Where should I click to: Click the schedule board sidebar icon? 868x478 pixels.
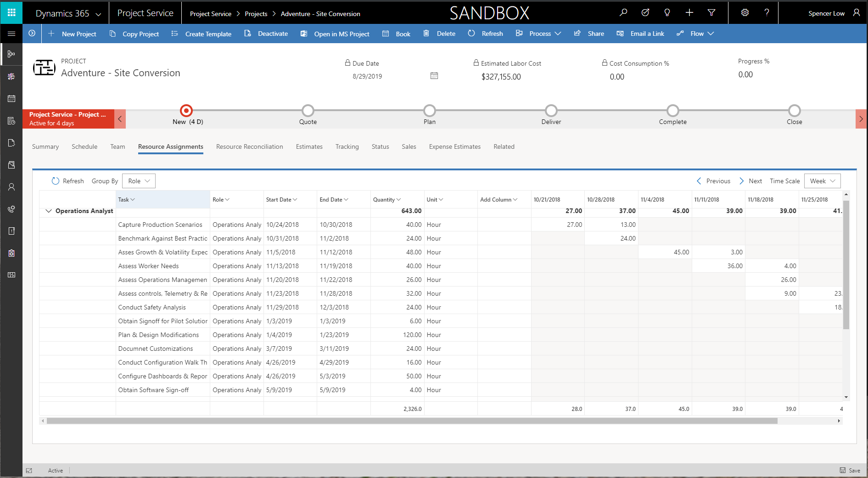[x=11, y=76]
